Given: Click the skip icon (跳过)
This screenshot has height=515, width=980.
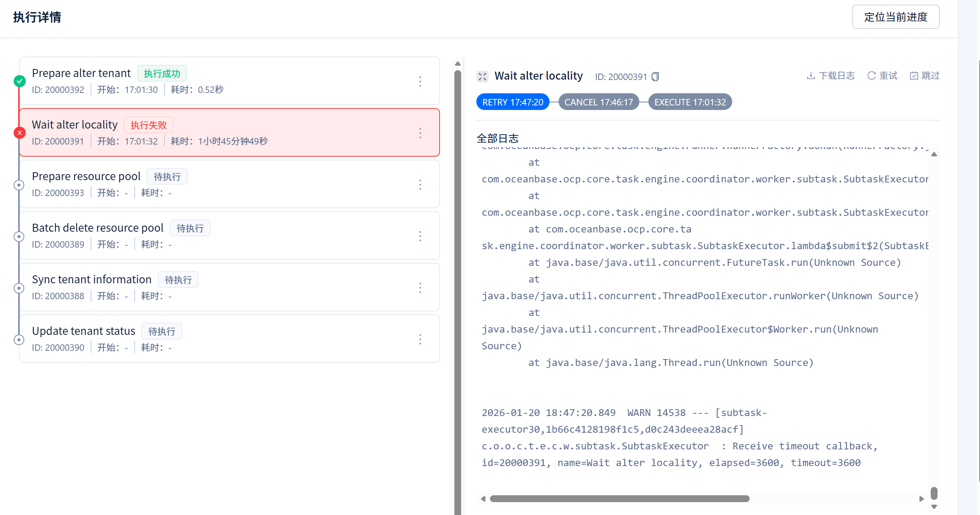Looking at the screenshot, I should [x=913, y=76].
